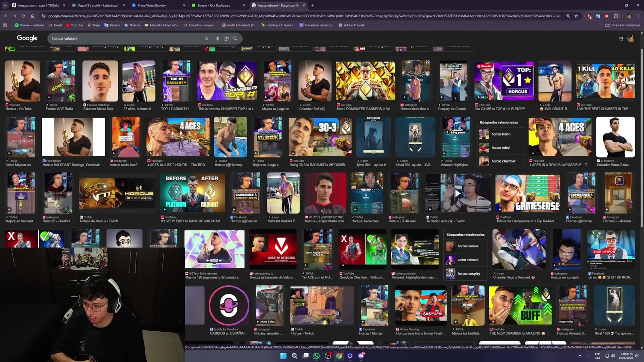Screen dimensions: 644x362
Task: Open the VPEsports Salvador Matas Salas image
Action: [615, 137]
